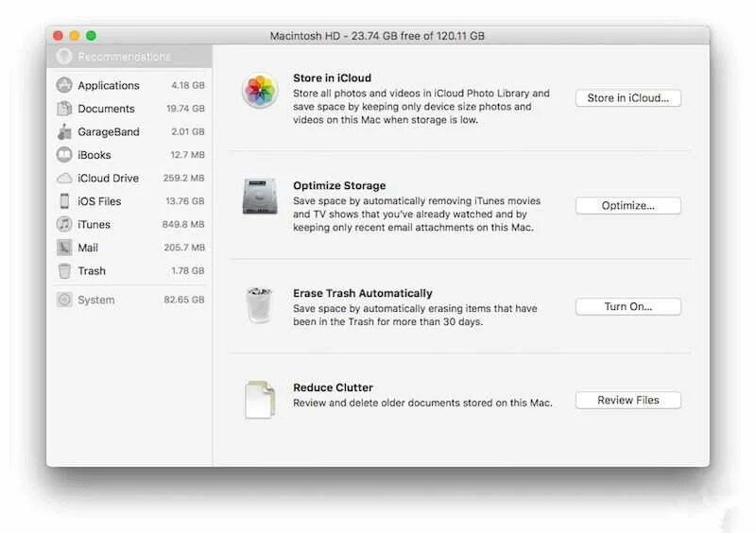
Task: Click the 205.7 MB Mail size
Action: (x=184, y=248)
